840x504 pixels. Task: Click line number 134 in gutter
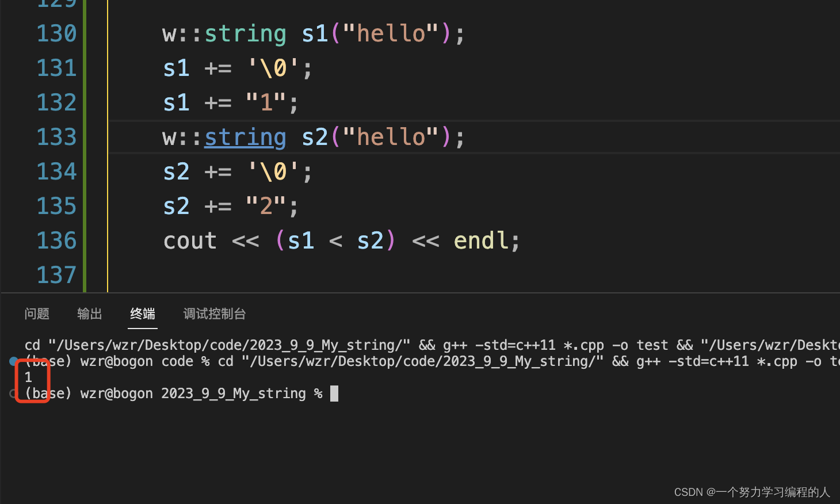point(56,171)
